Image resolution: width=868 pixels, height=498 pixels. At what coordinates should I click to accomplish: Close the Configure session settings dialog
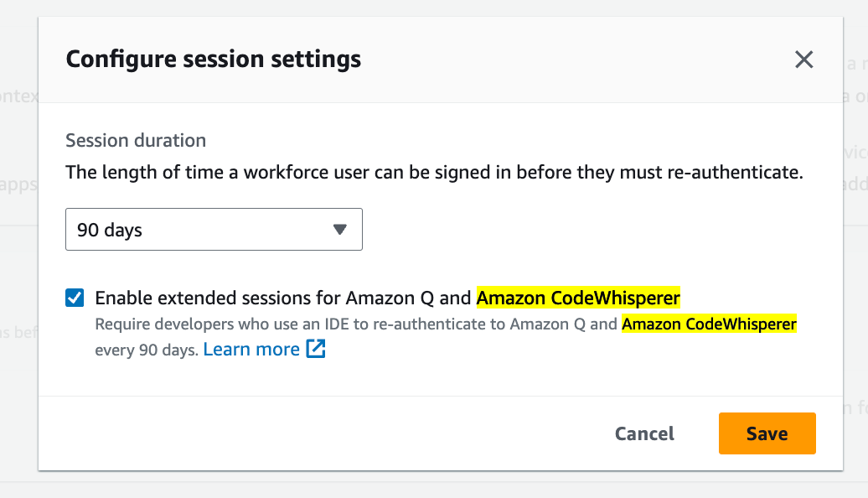pyautogui.click(x=803, y=60)
